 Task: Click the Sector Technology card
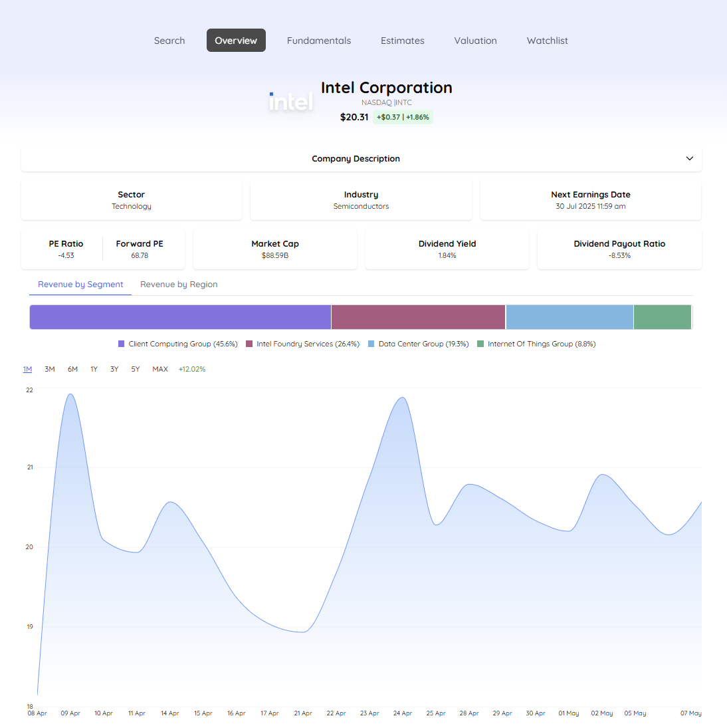point(132,200)
